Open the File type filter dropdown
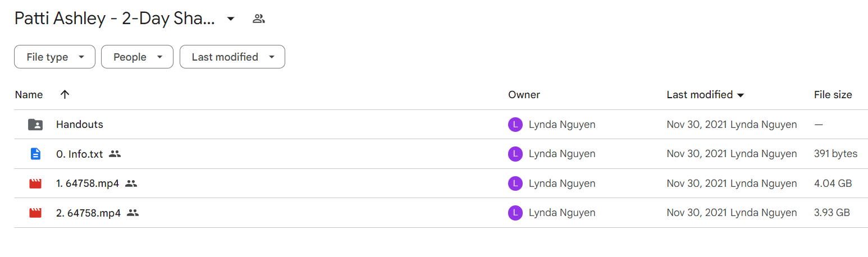 [54, 57]
